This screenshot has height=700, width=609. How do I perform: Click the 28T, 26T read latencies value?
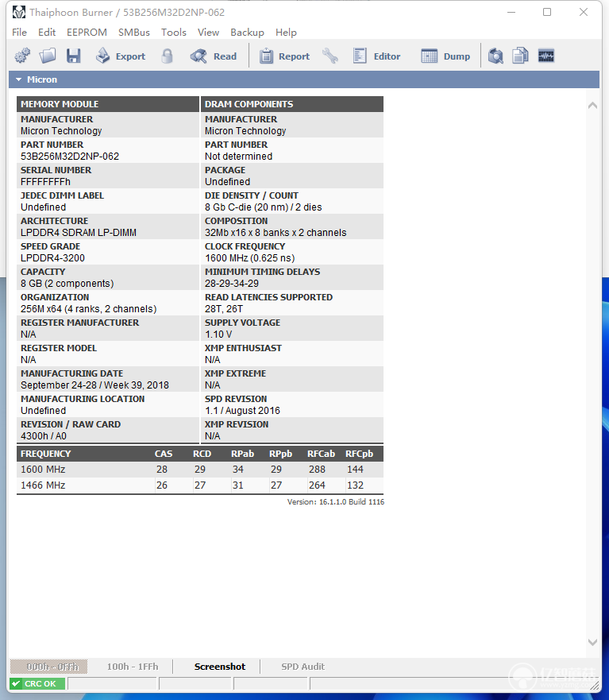(224, 309)
